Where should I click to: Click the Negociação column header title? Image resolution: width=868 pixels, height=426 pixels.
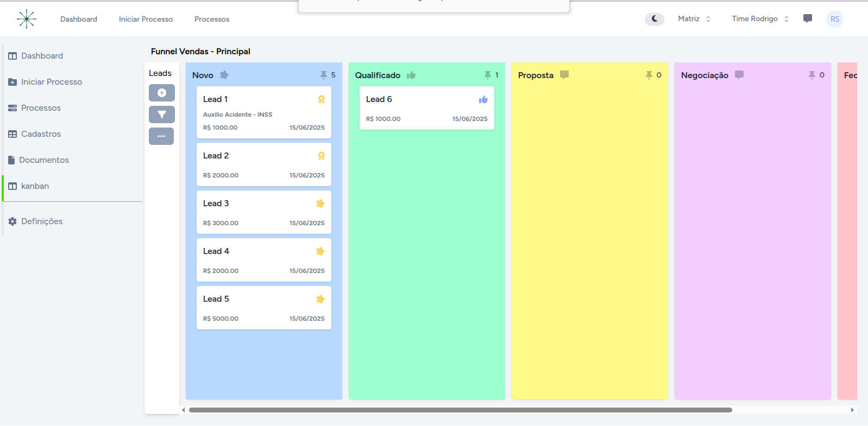[x=705, y=75]
